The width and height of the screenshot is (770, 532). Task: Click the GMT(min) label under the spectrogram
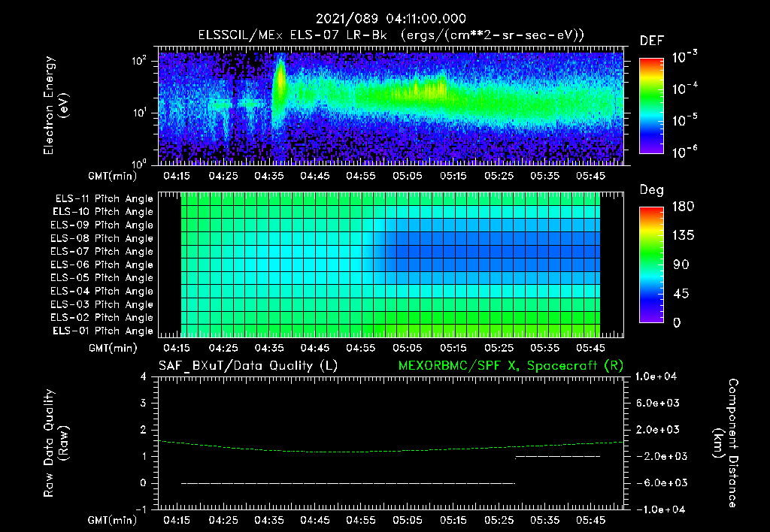point(113,176)
